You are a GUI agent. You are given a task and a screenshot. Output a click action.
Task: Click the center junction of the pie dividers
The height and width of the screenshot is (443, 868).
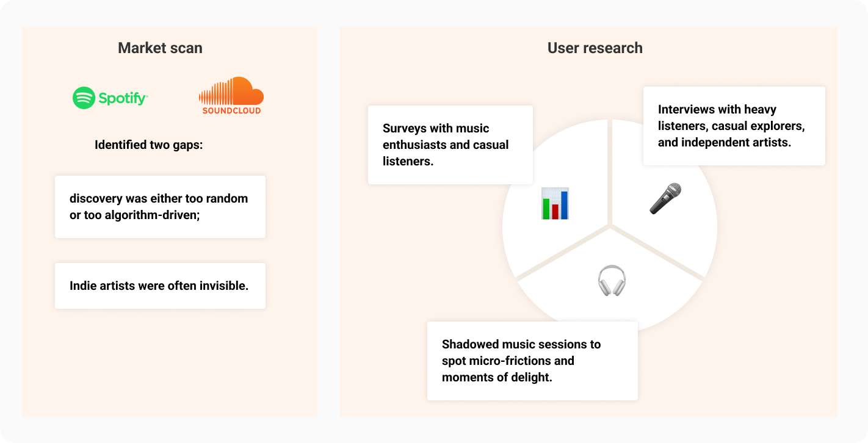[609, 226]
